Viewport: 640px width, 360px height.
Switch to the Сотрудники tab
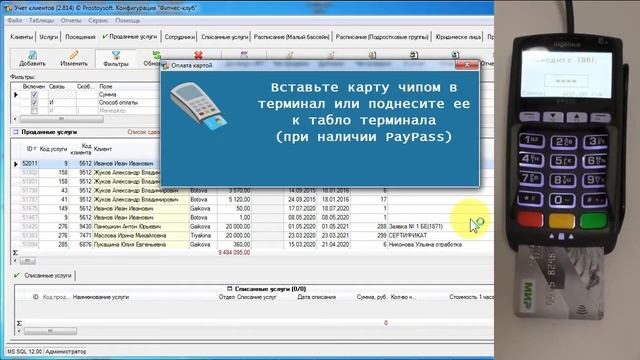(x=180, y=37)
